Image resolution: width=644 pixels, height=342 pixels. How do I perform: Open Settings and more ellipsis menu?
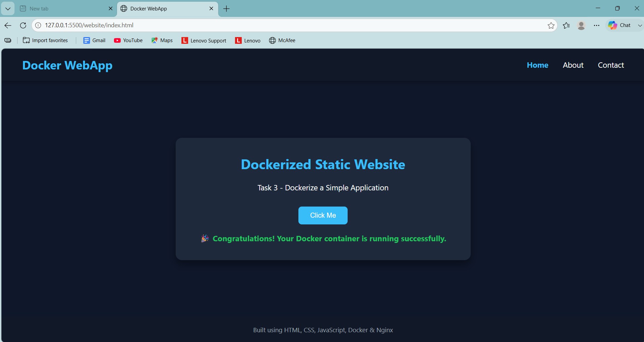(596, 25)
